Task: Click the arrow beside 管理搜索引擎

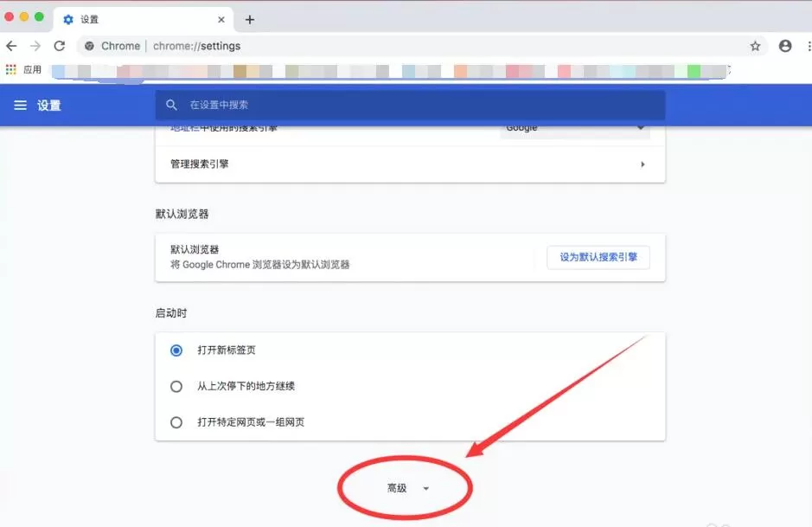Action: point(643,164)
